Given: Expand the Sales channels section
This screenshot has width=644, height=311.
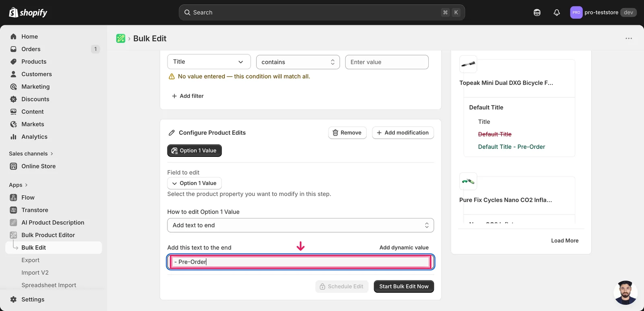Looking at the screenshot, I should pos(31,154).
